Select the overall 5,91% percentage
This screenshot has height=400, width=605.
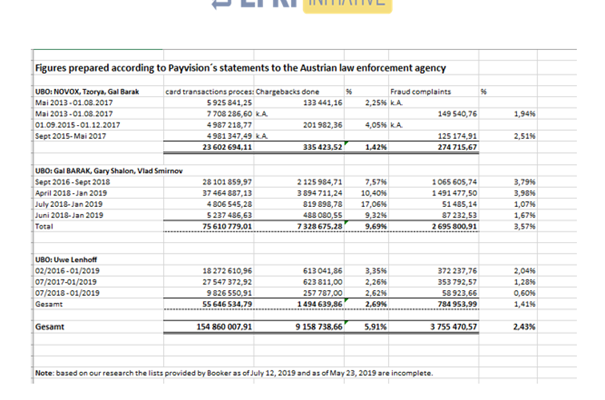tap(375, 327)
